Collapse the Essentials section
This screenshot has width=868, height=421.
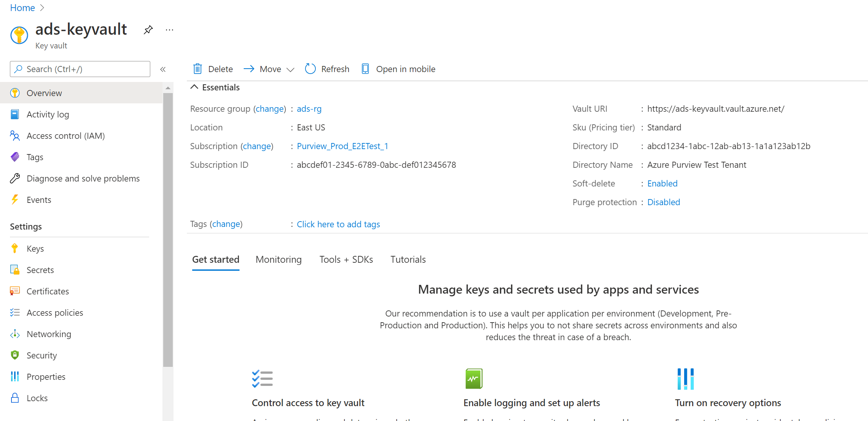coord(194,87)
